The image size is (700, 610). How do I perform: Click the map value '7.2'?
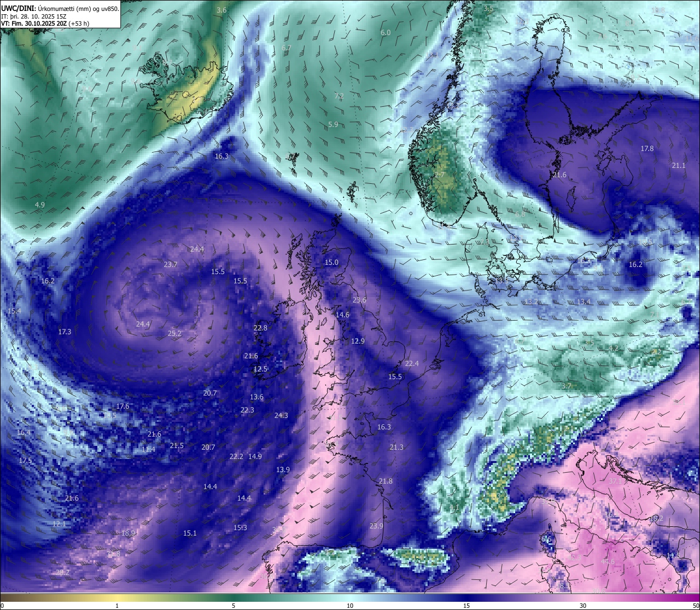pyautogui.click(x=339, y=96)
